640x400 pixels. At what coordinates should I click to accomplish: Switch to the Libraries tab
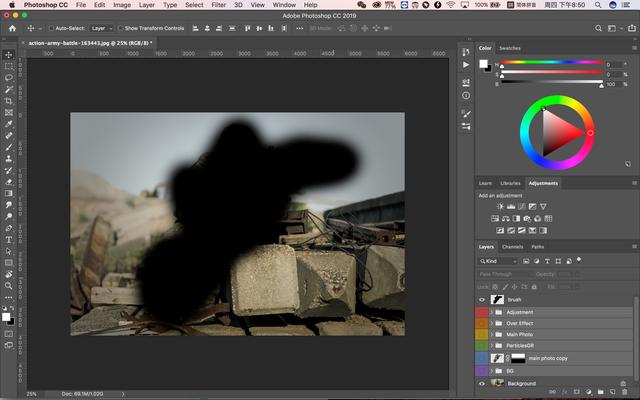coord(510,183)
